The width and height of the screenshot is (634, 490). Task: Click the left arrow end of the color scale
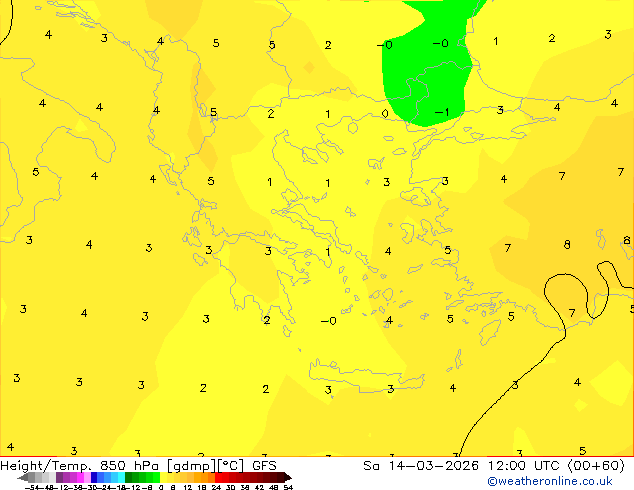23,478
